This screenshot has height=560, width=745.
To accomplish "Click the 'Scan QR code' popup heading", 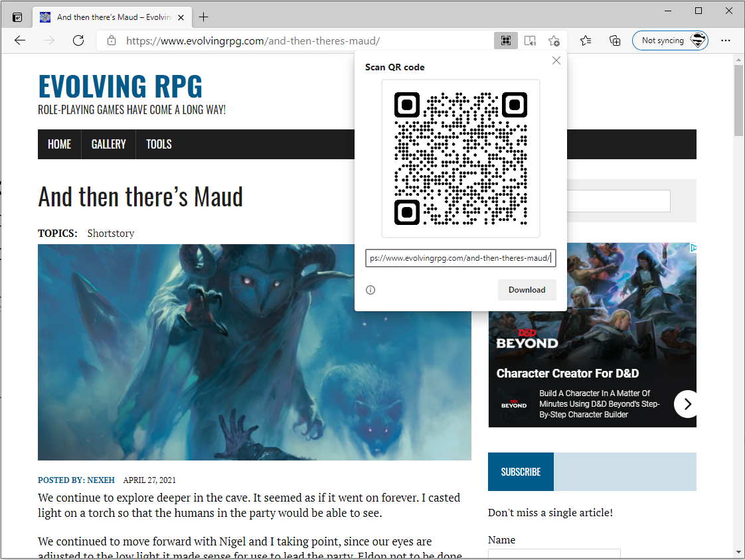I will click(395, 67).
